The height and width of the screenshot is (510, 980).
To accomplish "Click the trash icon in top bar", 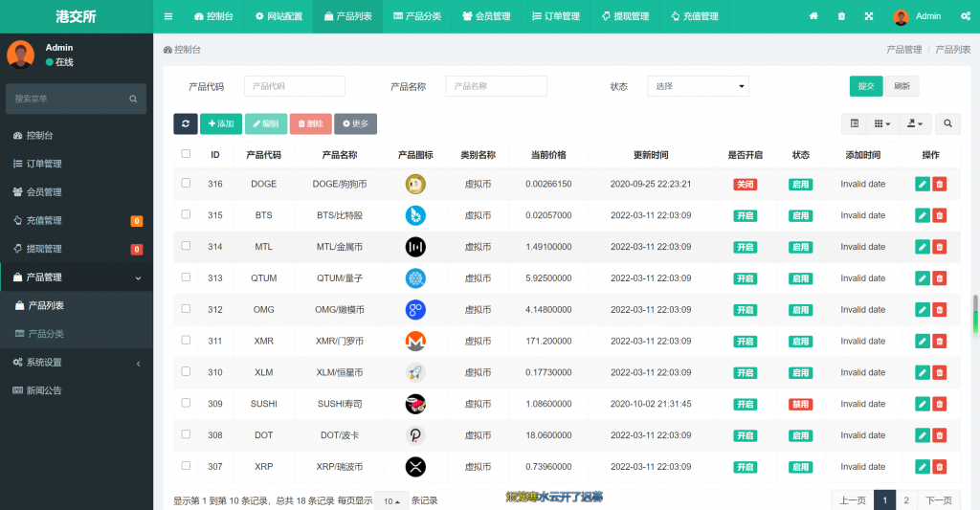I will 841,16.
